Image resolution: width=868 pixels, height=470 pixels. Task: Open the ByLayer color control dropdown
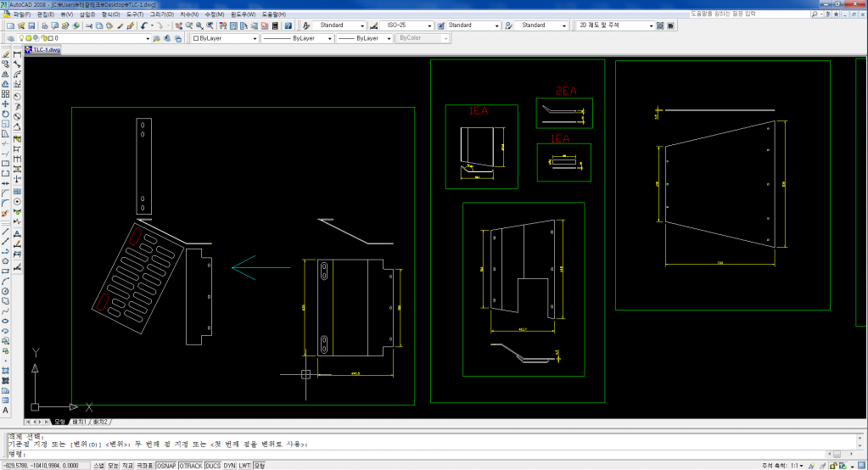(255, 39)
